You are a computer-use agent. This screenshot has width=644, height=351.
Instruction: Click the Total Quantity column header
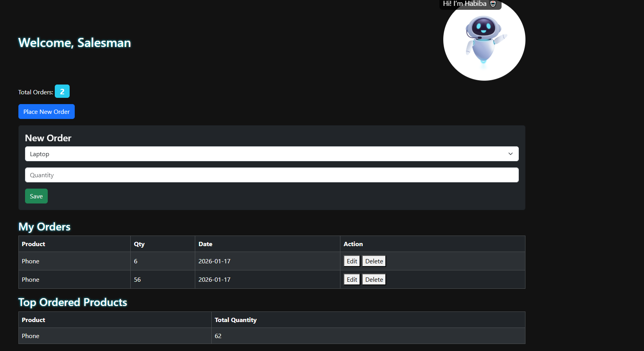pyautogui.click(x=236, y=320)
